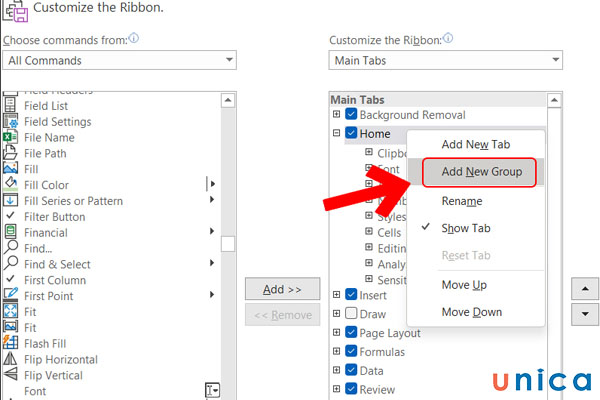This screenshot has height=400, width=600.
Task: Select the Cells group tree item
Action: point(389,232)
